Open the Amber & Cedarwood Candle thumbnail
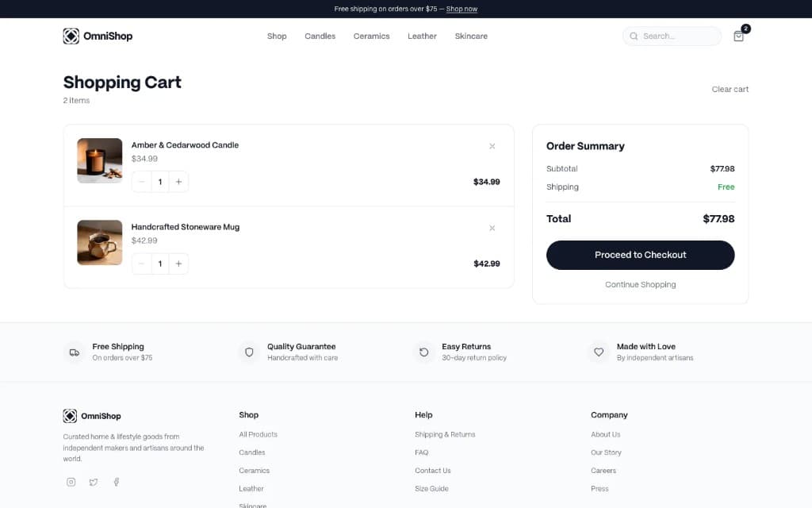The image size is (812, 508). point(99,160)
